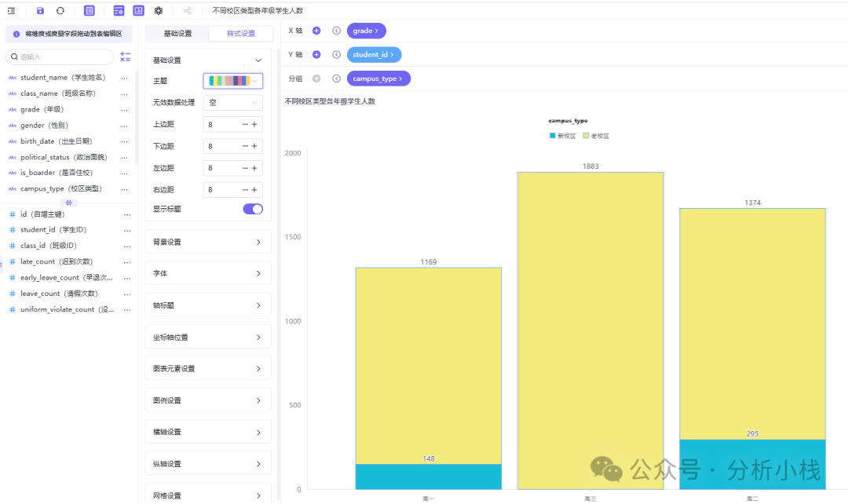The width and height of the screenshot is (848, 504).
Task: Click the dimension/measure divider handle
Action: tap(68, 203)
